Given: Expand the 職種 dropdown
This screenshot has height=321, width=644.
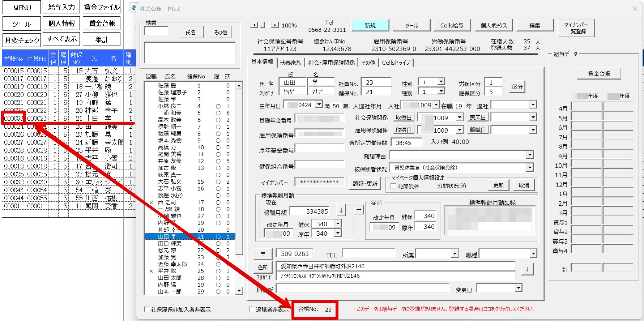Looking at the screenshot, I should [x=533, y=254].
